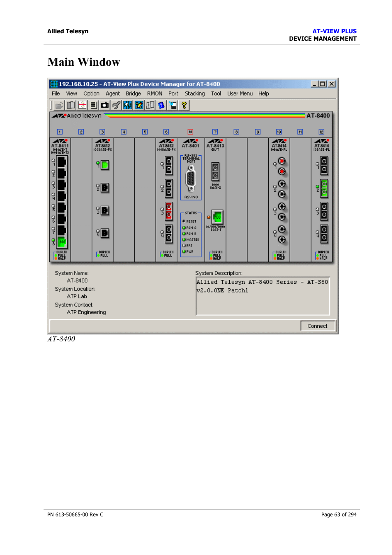Open the File menu
Image resolution: width=392 pixels, height=555 pixels.
56,94
